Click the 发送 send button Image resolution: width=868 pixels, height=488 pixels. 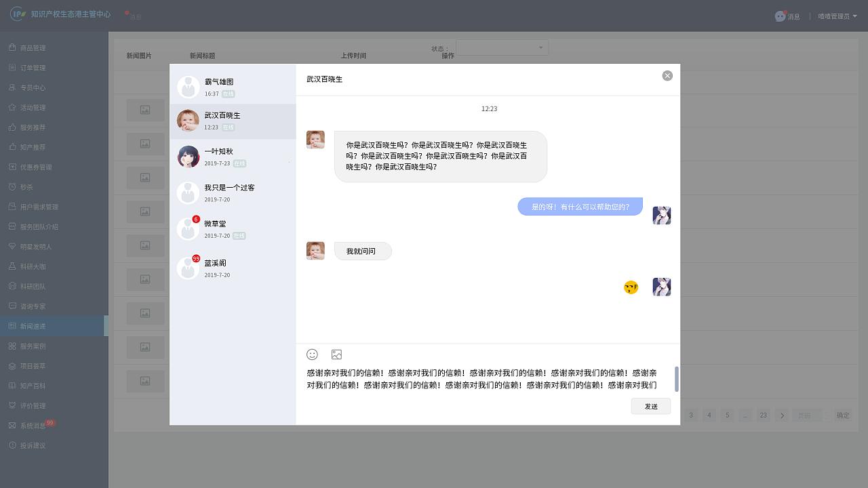650,406
